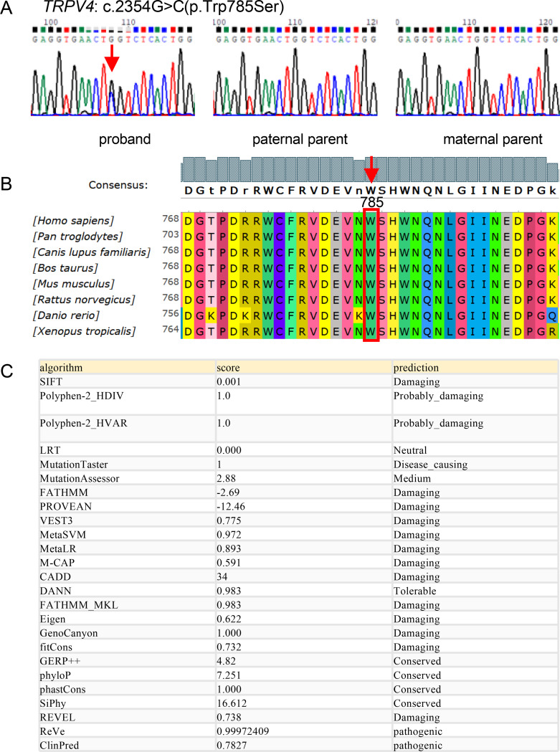Select the GenoCanyon algorithm cell
The width and height of the screenshot is (560, 752).
click(127, 633)
